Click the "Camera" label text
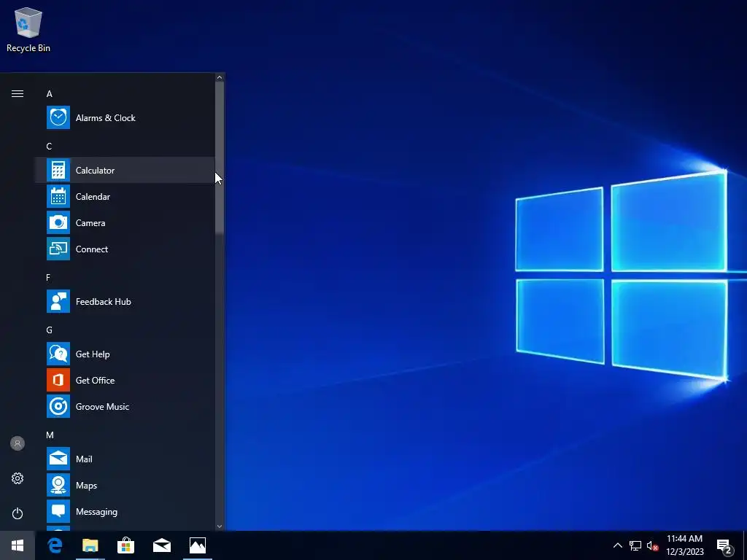The height and width of the screenshot is (560, 747). (90, 222)
